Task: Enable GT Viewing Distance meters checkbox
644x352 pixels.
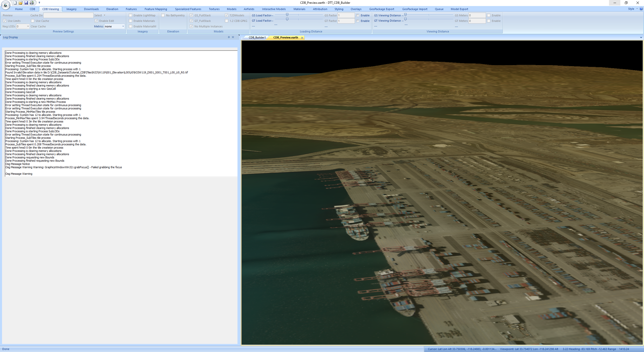Action: 489,21
